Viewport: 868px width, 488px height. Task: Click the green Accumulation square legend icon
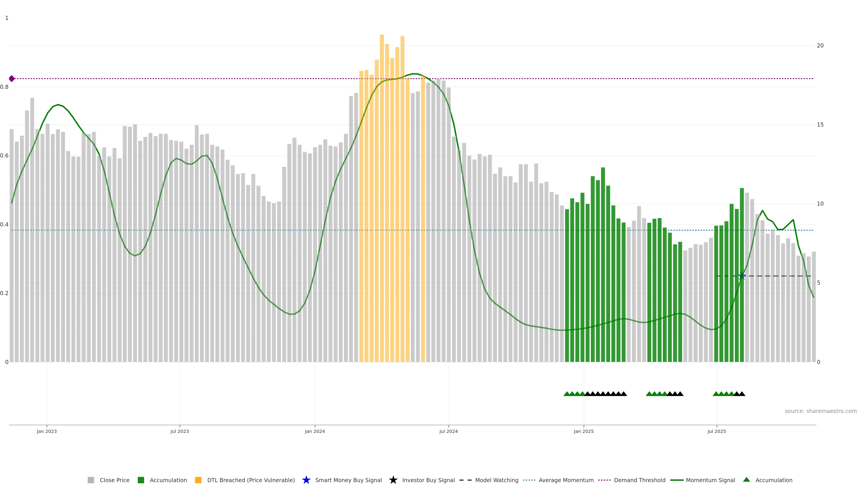141,480
